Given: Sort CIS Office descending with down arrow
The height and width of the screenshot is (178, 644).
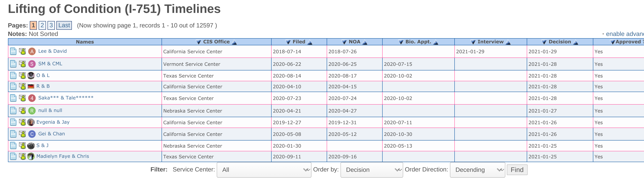Looking at the screenshot, I should pos(198,42).
